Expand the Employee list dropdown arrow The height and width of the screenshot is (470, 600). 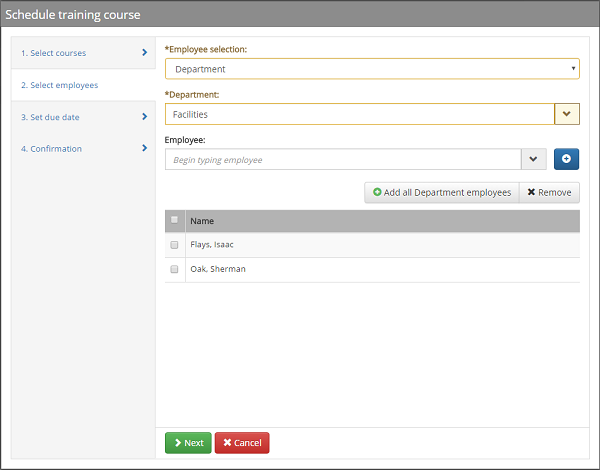[533, 160]
